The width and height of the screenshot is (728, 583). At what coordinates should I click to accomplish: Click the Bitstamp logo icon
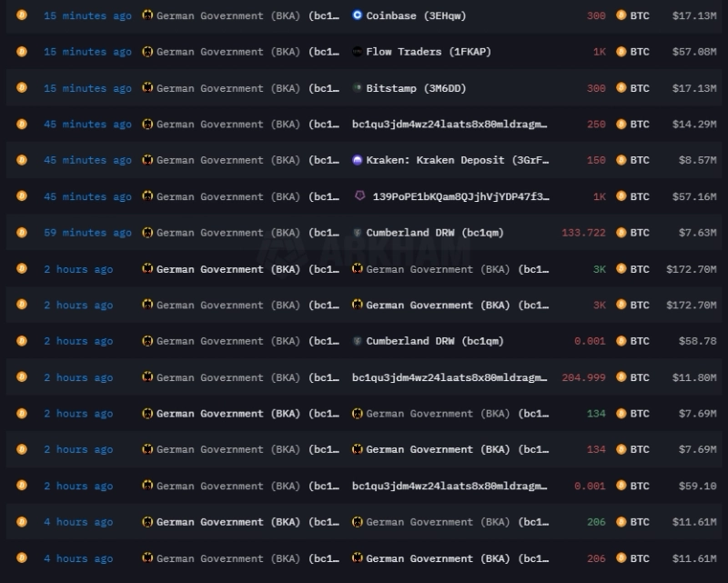358,88
